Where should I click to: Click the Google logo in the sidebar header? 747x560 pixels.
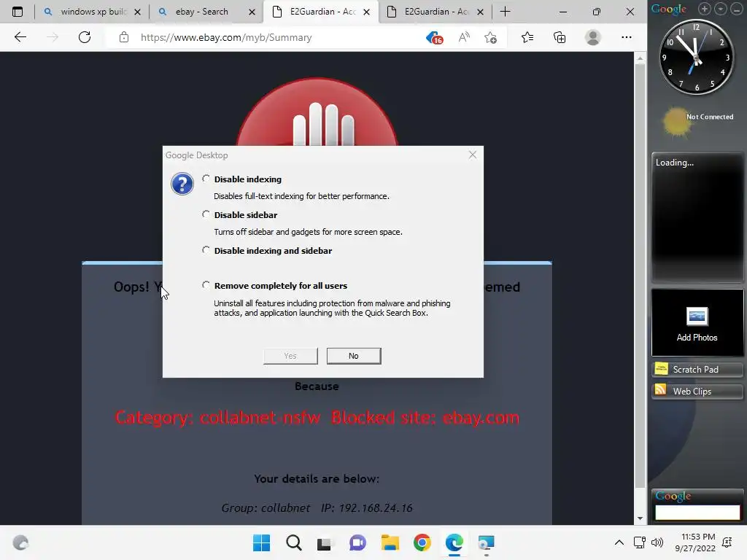point(669,9)
